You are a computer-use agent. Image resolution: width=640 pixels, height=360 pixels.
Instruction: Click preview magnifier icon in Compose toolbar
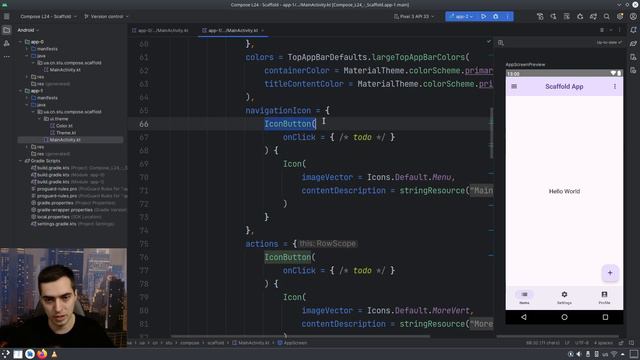click(501, 43)
